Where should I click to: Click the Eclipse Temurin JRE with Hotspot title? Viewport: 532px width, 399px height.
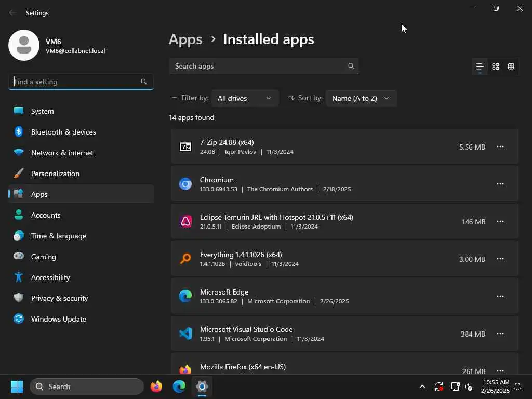[276, 217]
